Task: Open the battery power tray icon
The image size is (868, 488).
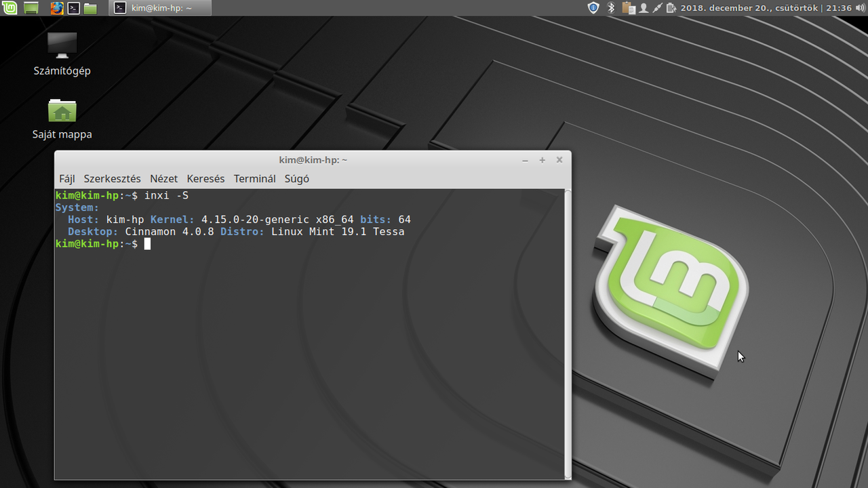Action: pos(671,8)
